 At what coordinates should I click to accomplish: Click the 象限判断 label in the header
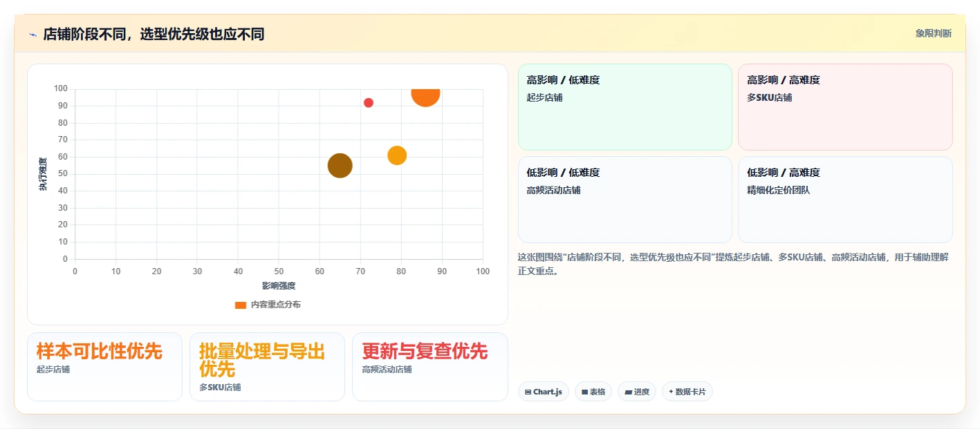click(934, 33)
